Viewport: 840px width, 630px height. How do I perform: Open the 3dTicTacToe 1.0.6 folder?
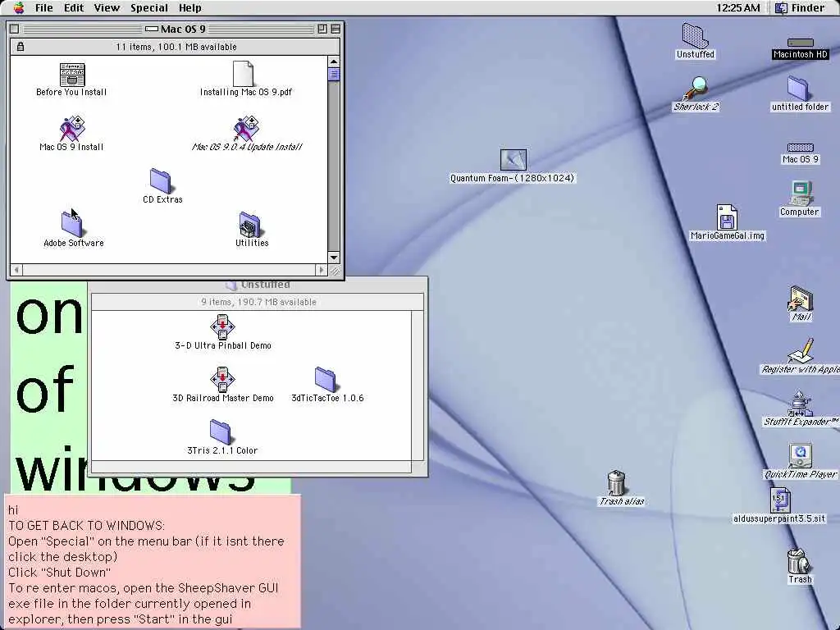coord(325,379)
